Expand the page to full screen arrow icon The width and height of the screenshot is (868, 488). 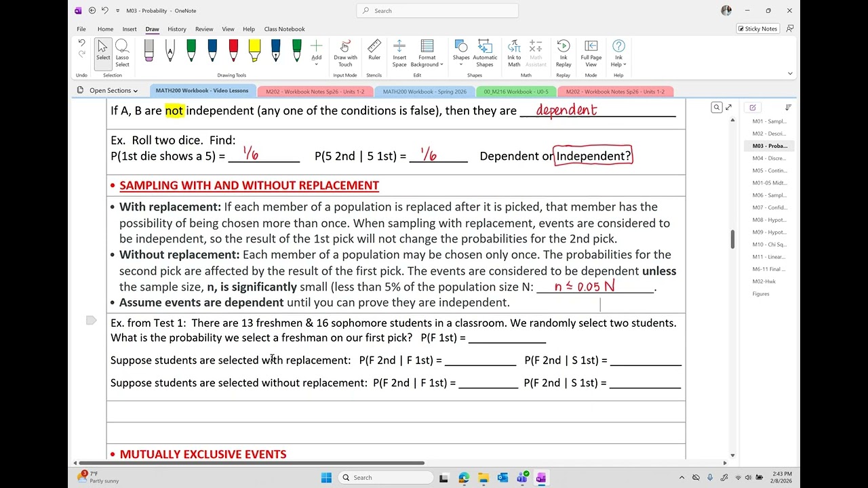(x=729, y=107)
